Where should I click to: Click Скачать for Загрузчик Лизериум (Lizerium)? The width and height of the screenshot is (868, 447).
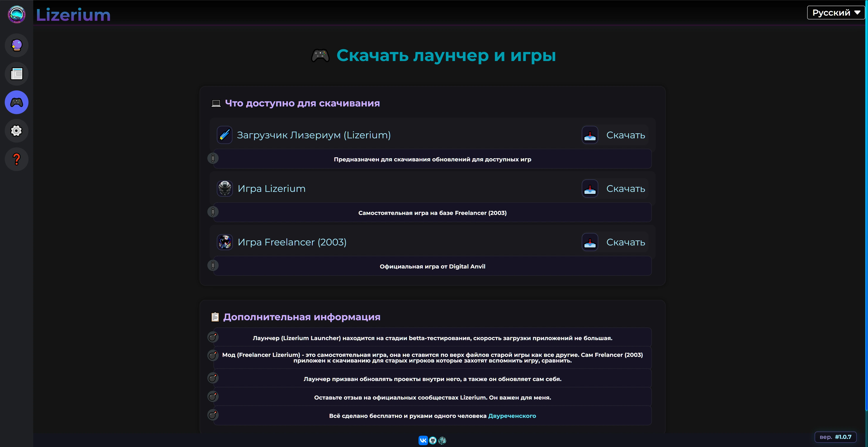626,135
